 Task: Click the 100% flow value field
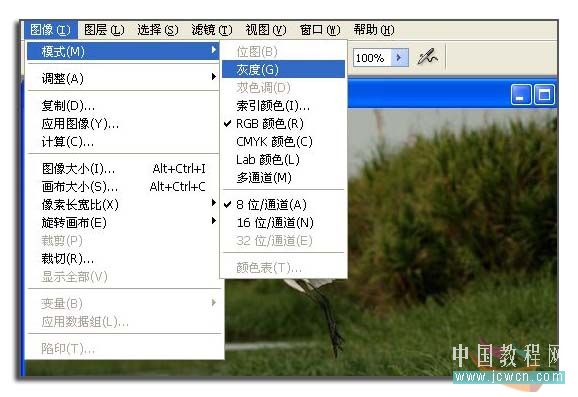372,58
